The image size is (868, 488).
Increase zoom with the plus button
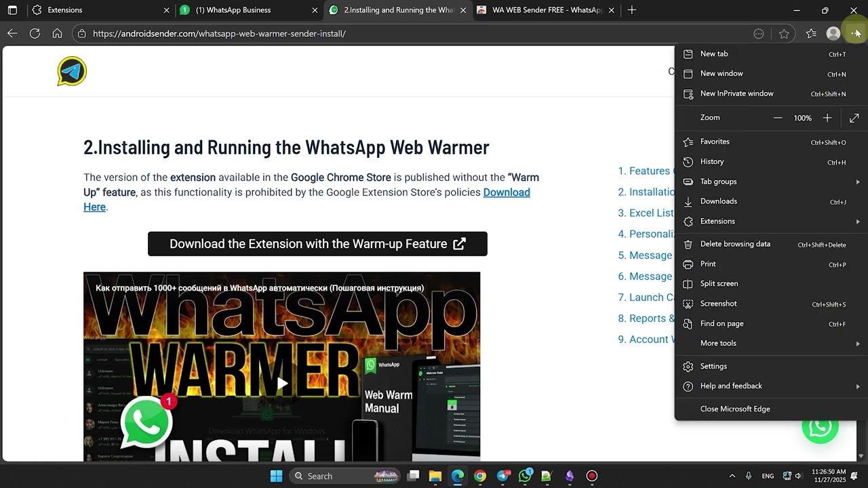[827, 118]
